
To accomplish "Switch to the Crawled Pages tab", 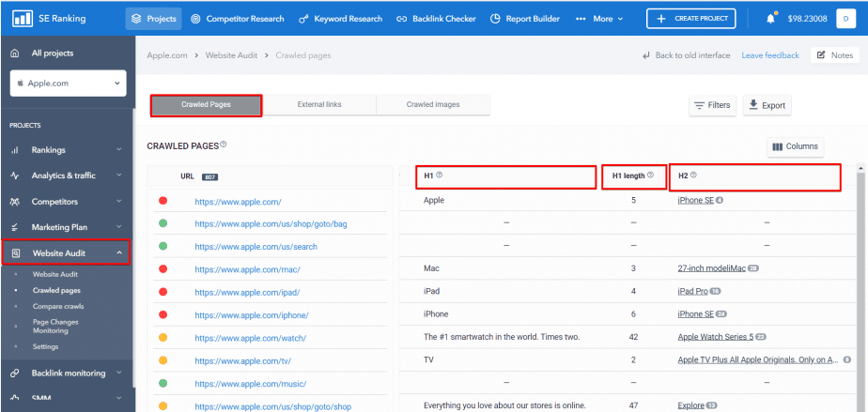I will pos(206,104).
